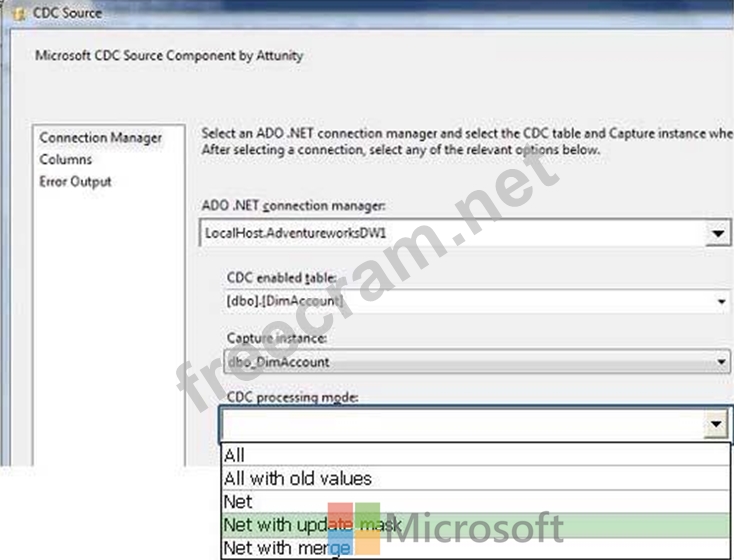Click the Capture instance label
The width and height of the screenshot is (734, 560).
pos(277,338)
